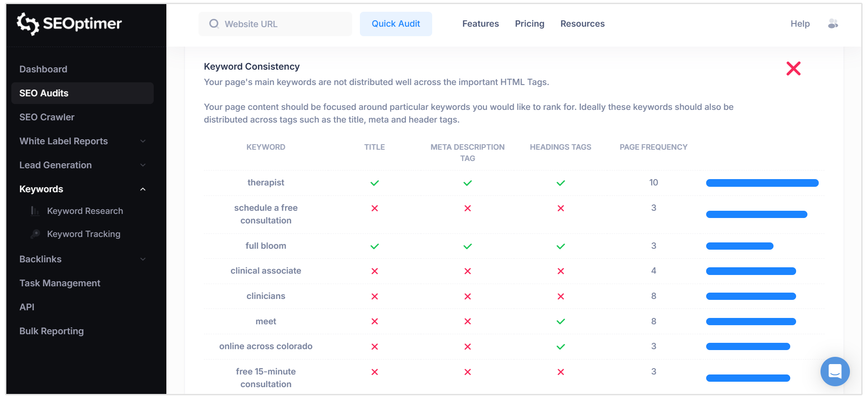
Task: Click the SEOptimer brand name text
Action: pos(82,24)
